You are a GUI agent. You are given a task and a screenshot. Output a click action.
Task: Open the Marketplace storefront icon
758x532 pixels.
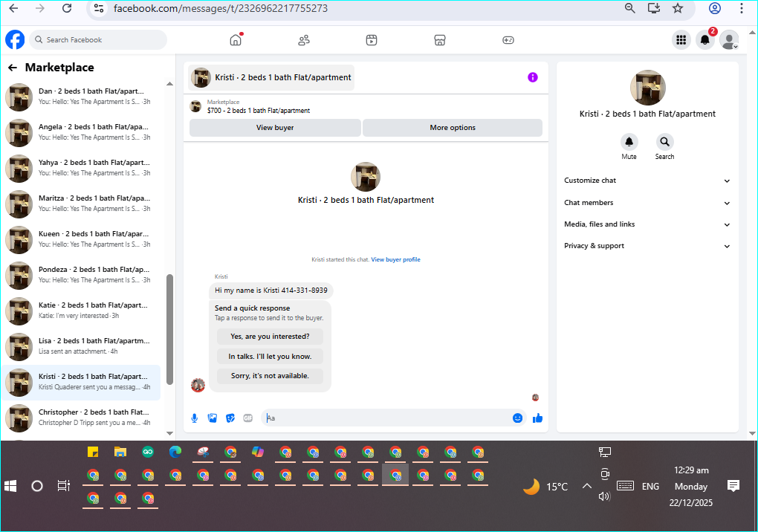point(439,40)
